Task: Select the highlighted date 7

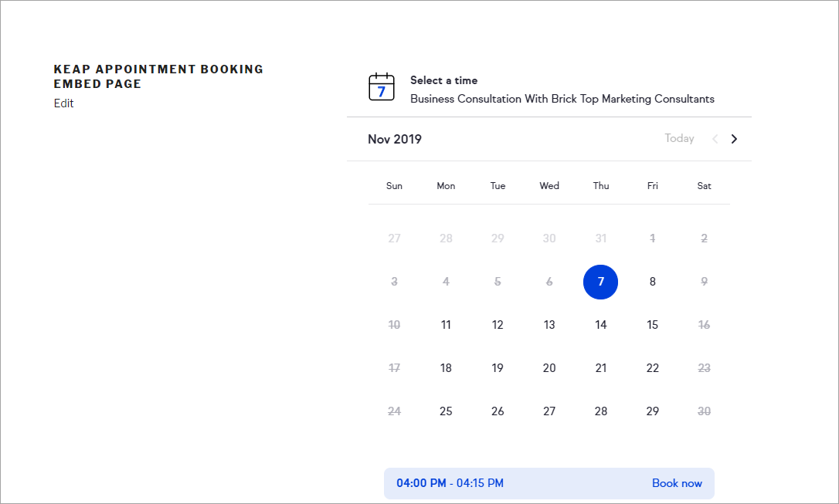Action: coord(600,282)
